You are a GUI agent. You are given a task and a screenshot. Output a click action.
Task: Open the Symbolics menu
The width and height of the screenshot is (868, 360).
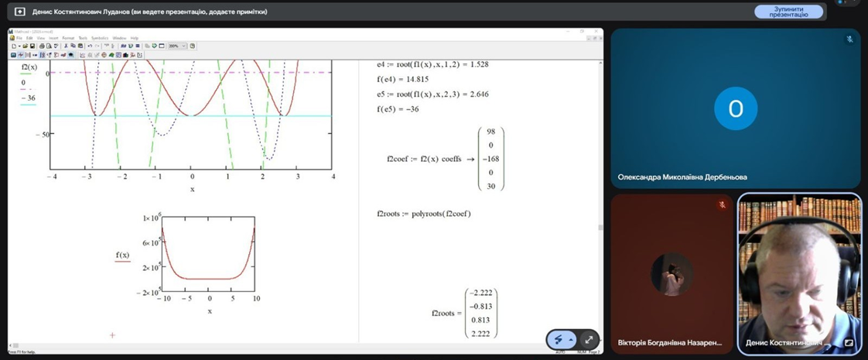(x=100, y=37)
